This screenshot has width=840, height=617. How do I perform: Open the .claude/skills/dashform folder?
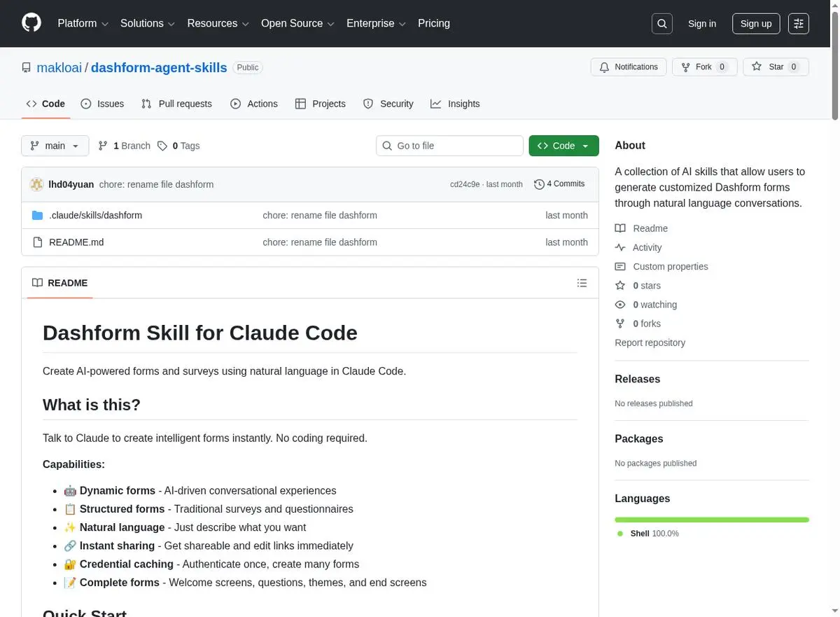[95, 215]
